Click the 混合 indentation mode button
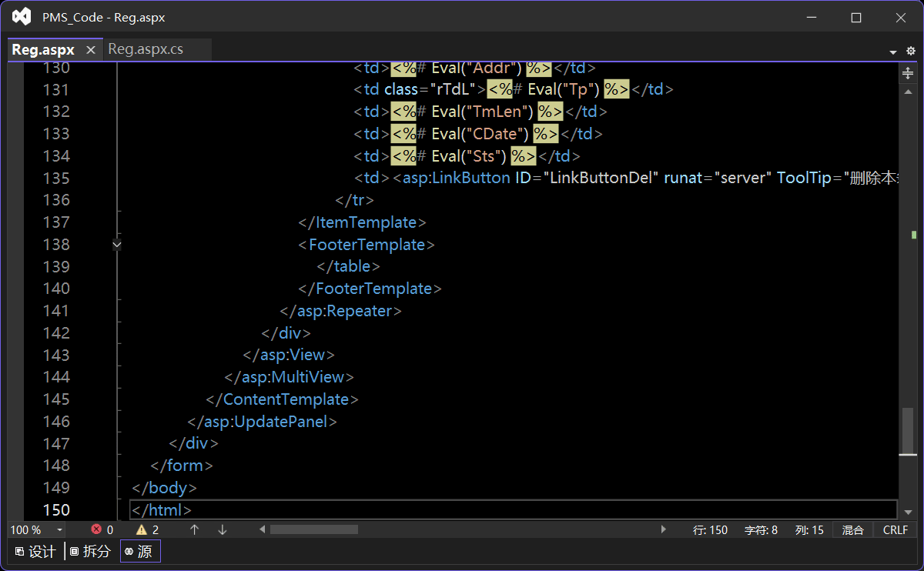924x571 pixels. [852, 529]
